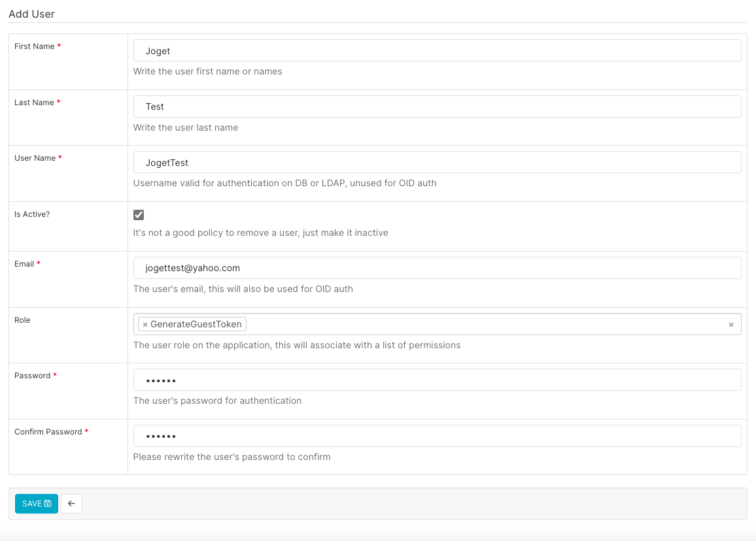Go back using the left arrow button
Viewport: 756px width, 541px height.
pos(71,504)
